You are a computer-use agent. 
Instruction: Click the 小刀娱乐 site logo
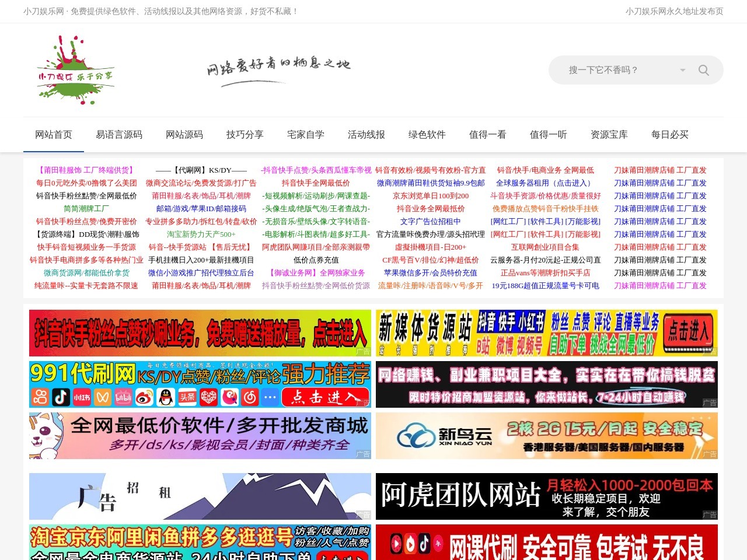tap(75, 70)
